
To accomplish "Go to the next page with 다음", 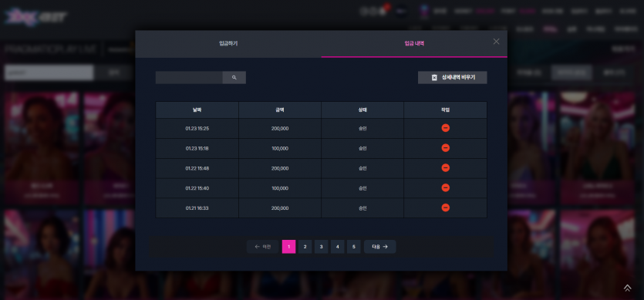I will coord(380,247).
